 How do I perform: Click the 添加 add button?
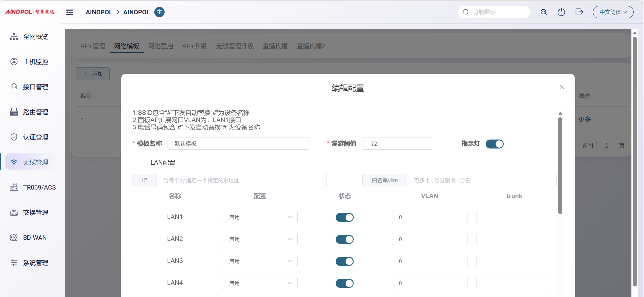[93, 74]
